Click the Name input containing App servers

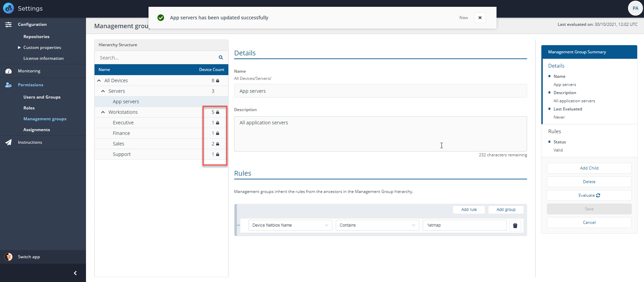[380, 91]
